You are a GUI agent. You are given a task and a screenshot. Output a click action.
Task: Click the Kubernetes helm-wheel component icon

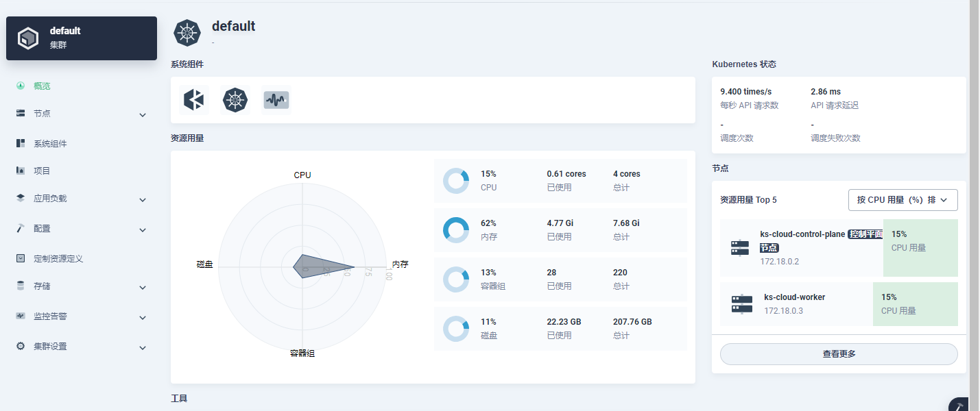(235, 100)
